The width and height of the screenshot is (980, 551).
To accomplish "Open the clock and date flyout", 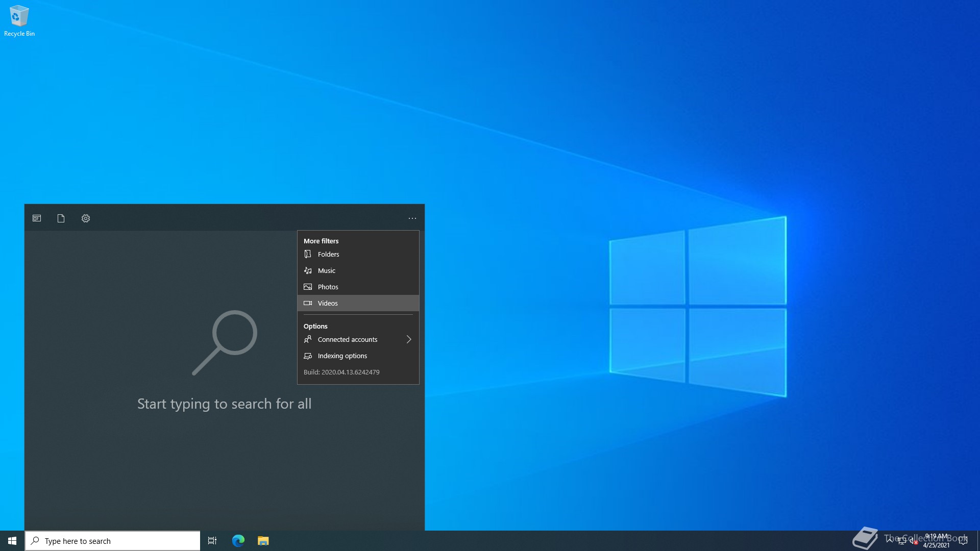I will [936, 541].
